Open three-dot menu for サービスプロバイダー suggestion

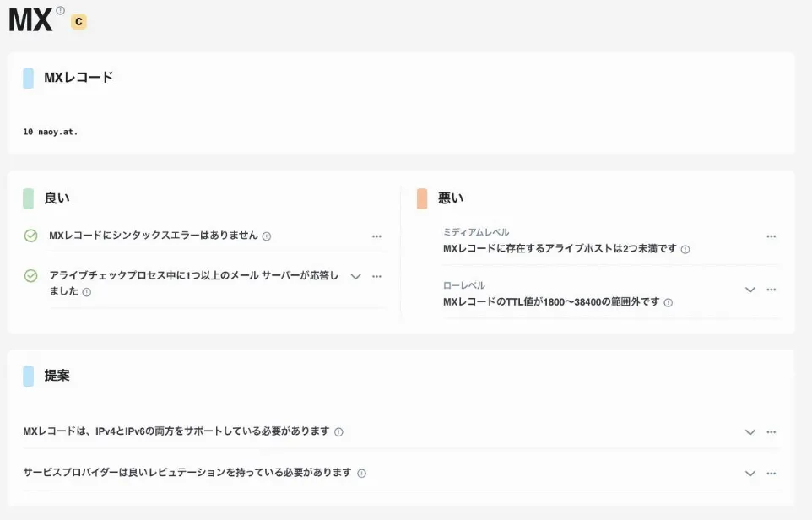point(771,474)
